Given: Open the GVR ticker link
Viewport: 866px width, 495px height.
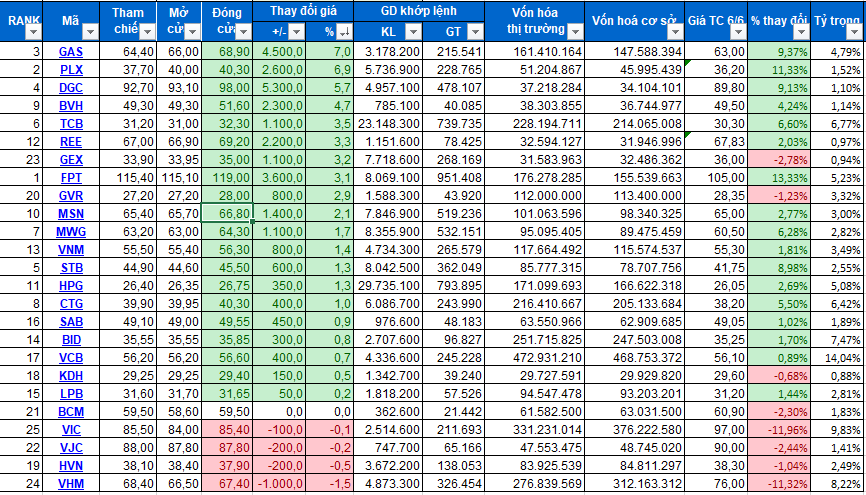Looking at the screenshot, I should tap(71, 195).
